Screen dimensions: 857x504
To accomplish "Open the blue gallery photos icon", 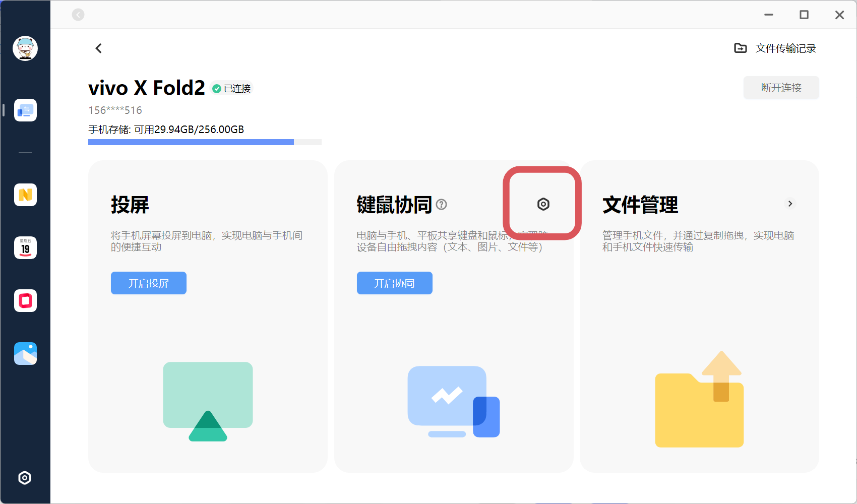I will point(25,353).
